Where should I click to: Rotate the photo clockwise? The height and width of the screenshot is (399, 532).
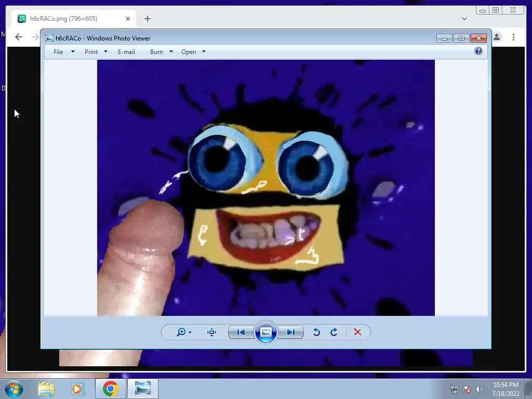click(334, 332)
